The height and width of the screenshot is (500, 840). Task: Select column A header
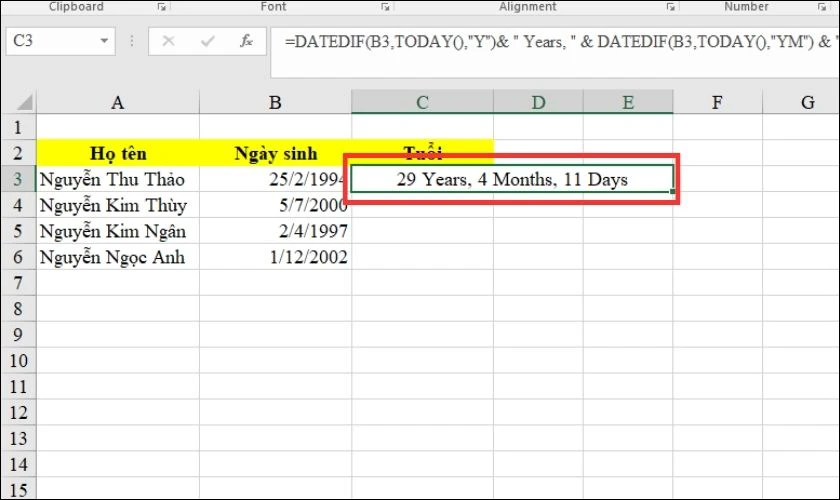(x=118, y=102)
